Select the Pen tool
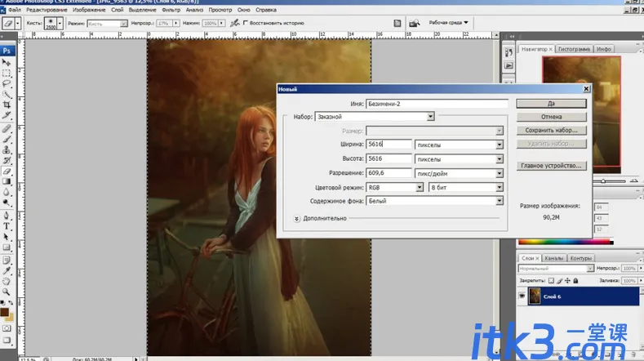 [x=7, y=216]
